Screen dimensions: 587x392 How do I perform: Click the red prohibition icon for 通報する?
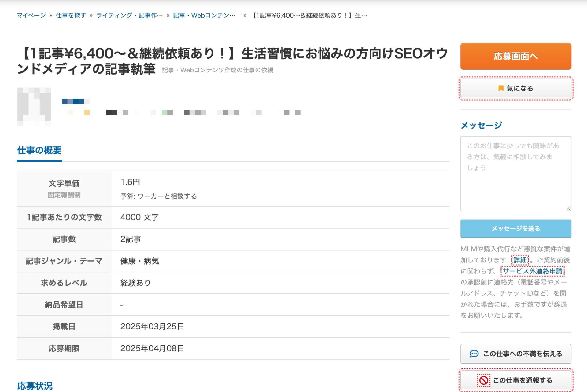pos(483,380)
